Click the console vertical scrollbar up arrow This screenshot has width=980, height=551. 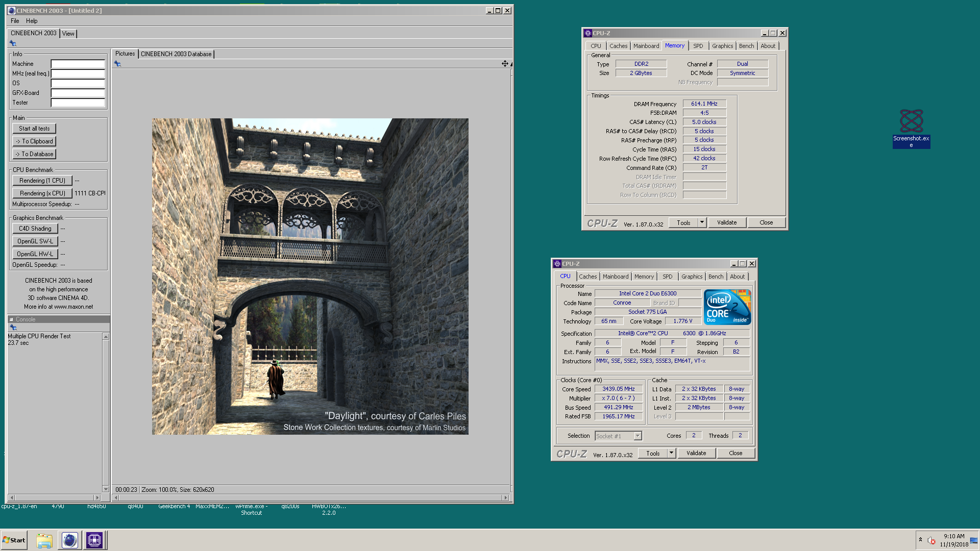click(x=106, y=337)
